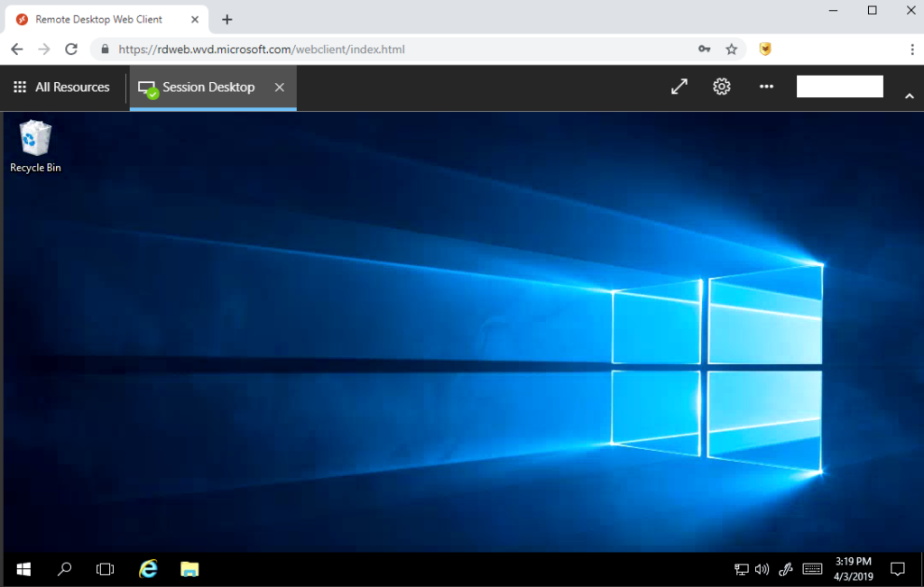Viewport: 924px width, 587px height.
Task: Enter full screen with the diagonal arrow icon
Action: point(679,87)
